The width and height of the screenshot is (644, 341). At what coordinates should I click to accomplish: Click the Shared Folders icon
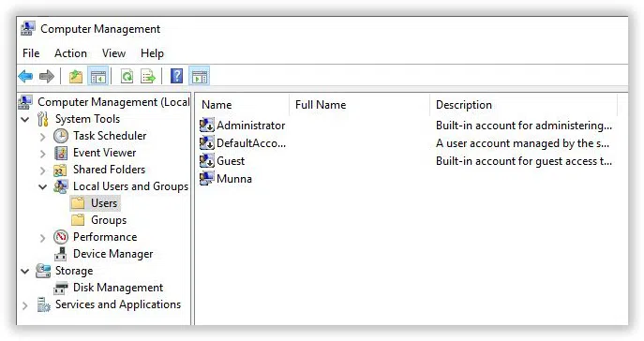click(x=60, y=170)
